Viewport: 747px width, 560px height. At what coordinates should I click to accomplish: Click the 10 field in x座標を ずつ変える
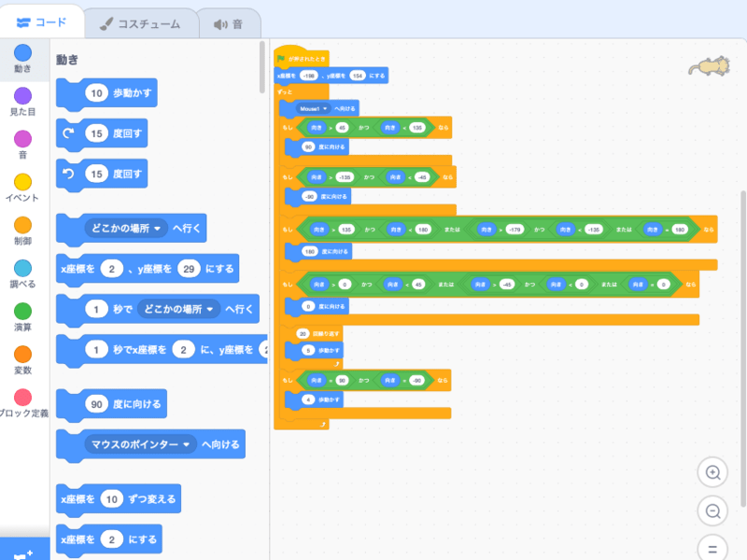point(112,498)
